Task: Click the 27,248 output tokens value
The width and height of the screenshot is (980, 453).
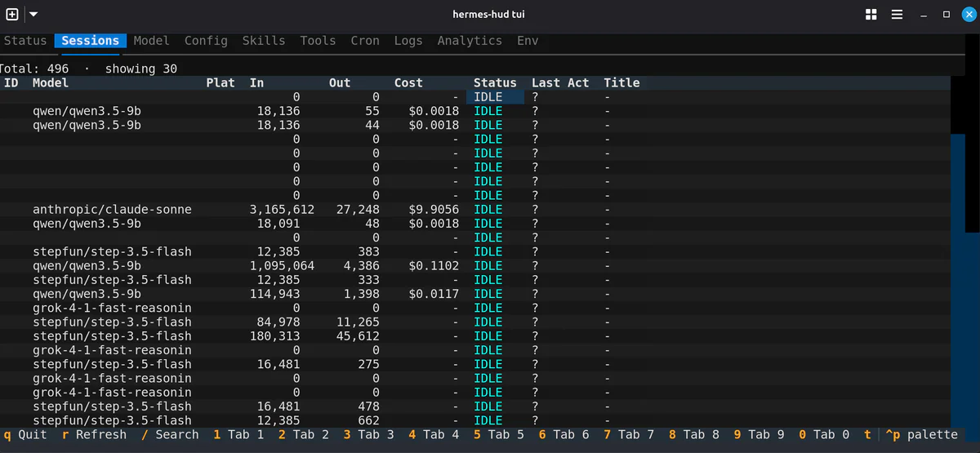Action: coord(358,210)
